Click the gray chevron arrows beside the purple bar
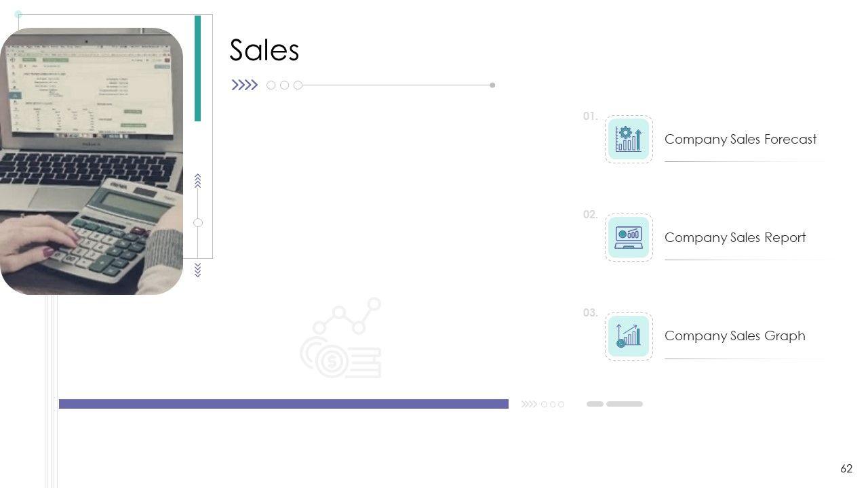This screenshot has width=868, height=488. [529, 405]
